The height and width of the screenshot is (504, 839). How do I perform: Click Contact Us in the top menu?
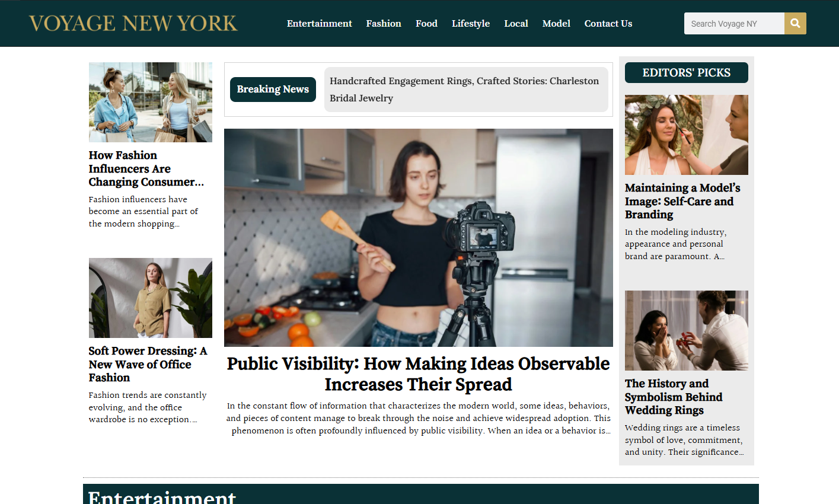click(x=608, y=24)
